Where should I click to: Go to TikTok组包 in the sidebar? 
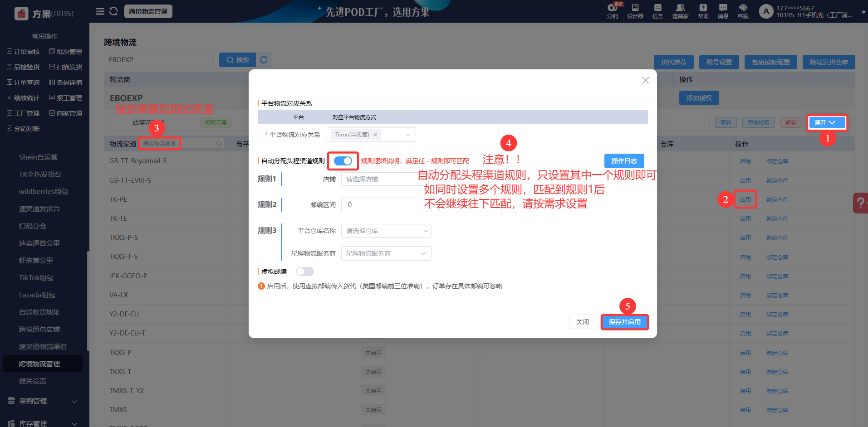click(36, 278)
